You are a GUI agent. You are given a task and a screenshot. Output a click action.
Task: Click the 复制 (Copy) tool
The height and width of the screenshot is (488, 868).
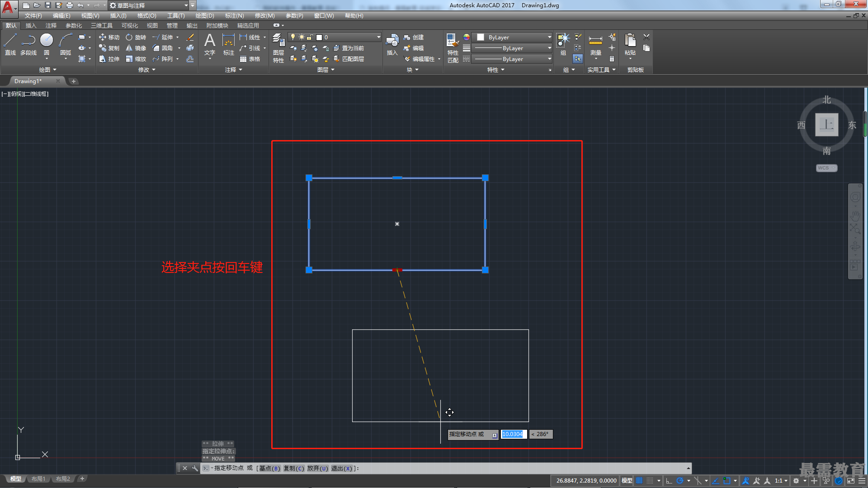109,48
